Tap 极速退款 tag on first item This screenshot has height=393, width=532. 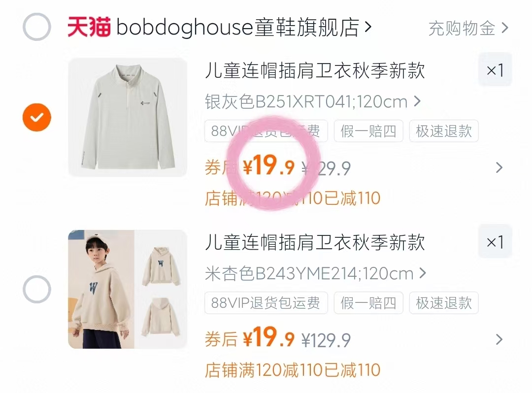pos(444,131)
